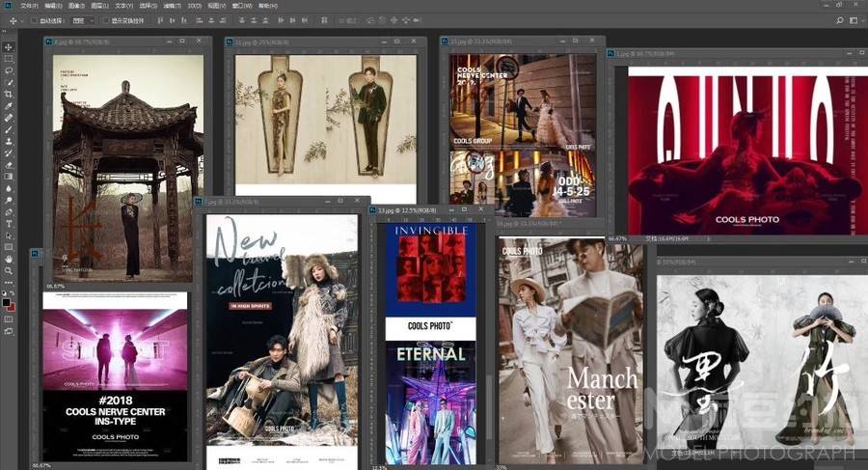Select the Clone Stamp tool

click(9, 141)
